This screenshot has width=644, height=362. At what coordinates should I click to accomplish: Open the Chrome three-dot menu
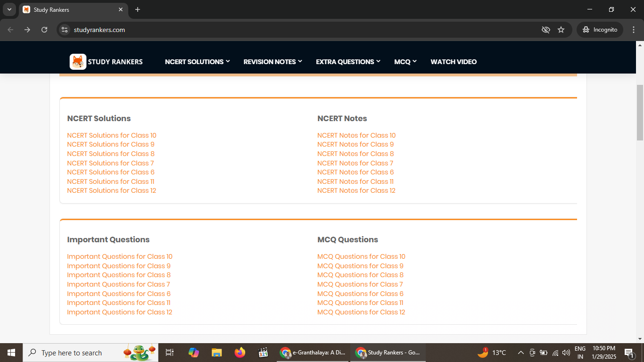pyautogui.click(x=633, y=30)
